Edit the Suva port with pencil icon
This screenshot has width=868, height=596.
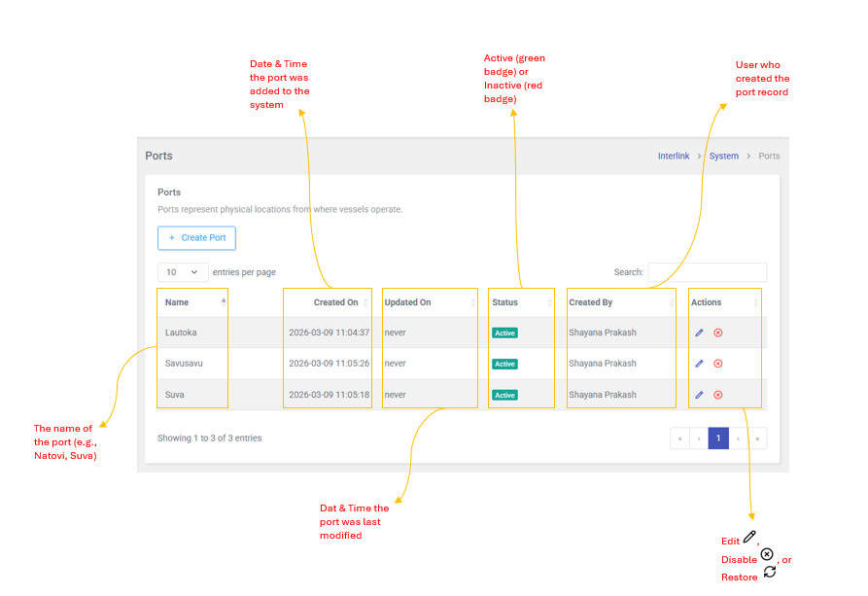tap(699, 395)
